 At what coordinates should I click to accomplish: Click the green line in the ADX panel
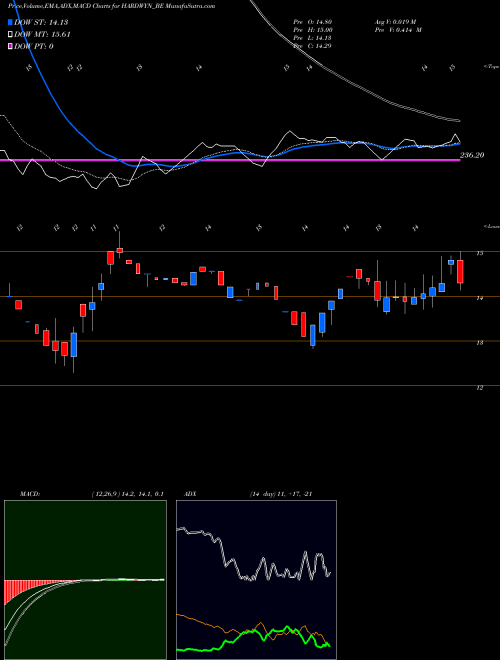pyautogui.click(x=253, y=640)
